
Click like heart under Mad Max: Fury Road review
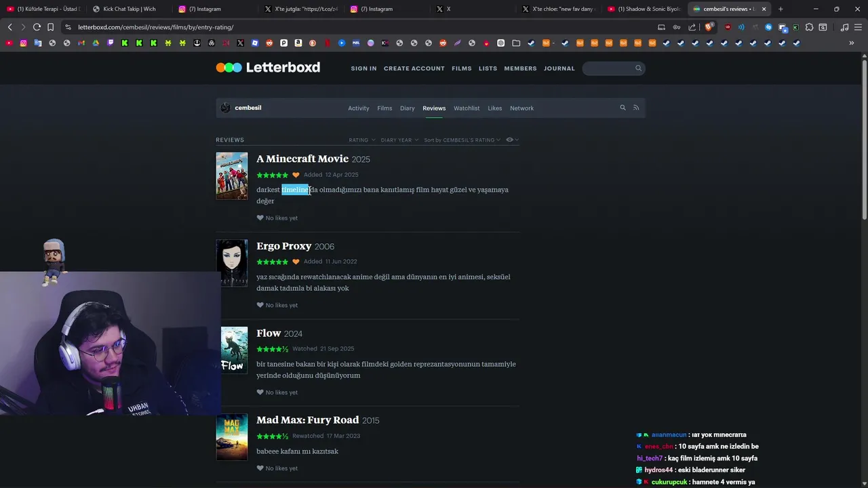pos(260,468)
